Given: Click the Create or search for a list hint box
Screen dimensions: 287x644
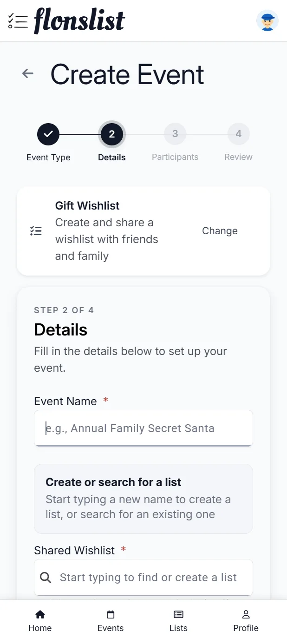Looking at the screenshot, I should pos(143,499).
